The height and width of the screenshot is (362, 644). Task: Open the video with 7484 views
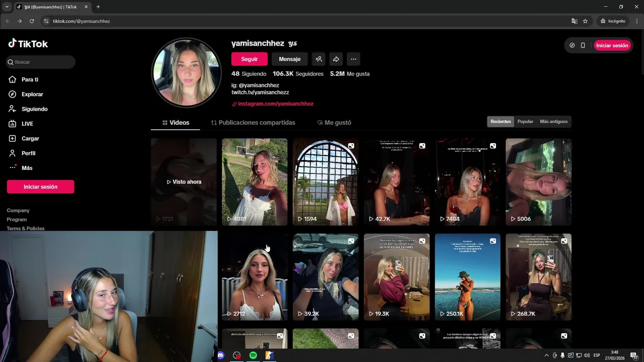pyautogui.click(x=467, y=182)
